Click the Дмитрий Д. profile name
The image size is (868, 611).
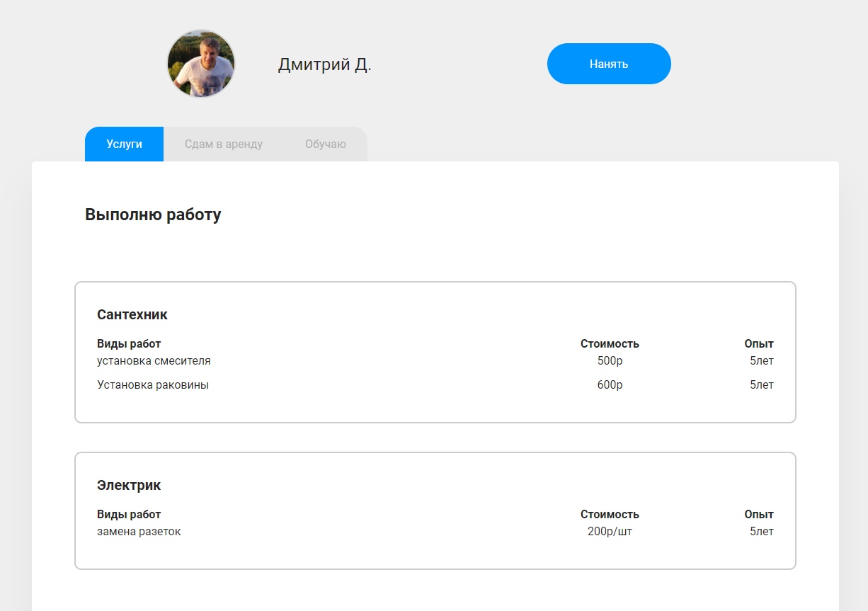[x=324, y=64]
